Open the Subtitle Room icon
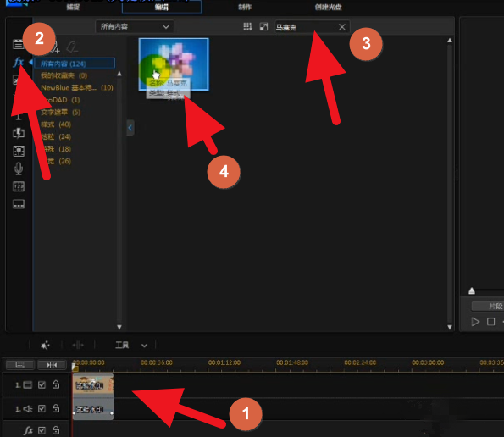 pyautogui.click(x=19, y=204)
